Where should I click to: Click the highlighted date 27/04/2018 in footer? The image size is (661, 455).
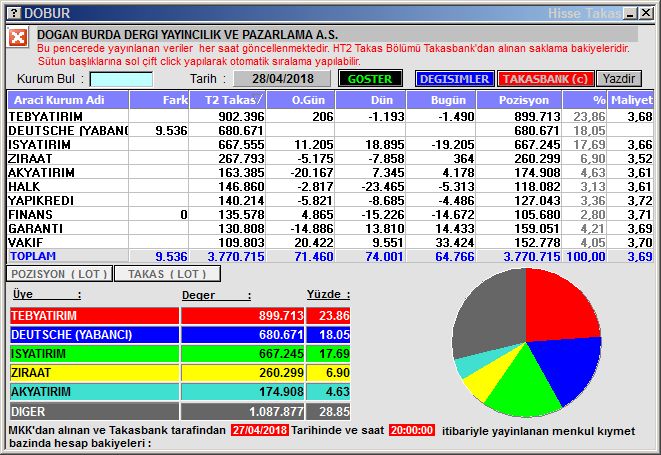click(260, 430)
